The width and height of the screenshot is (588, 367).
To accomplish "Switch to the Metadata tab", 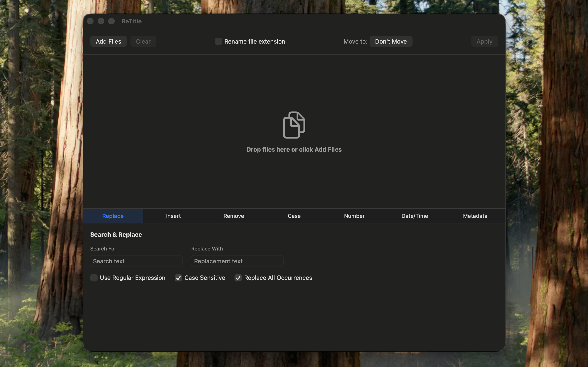I will coord(475,216).
